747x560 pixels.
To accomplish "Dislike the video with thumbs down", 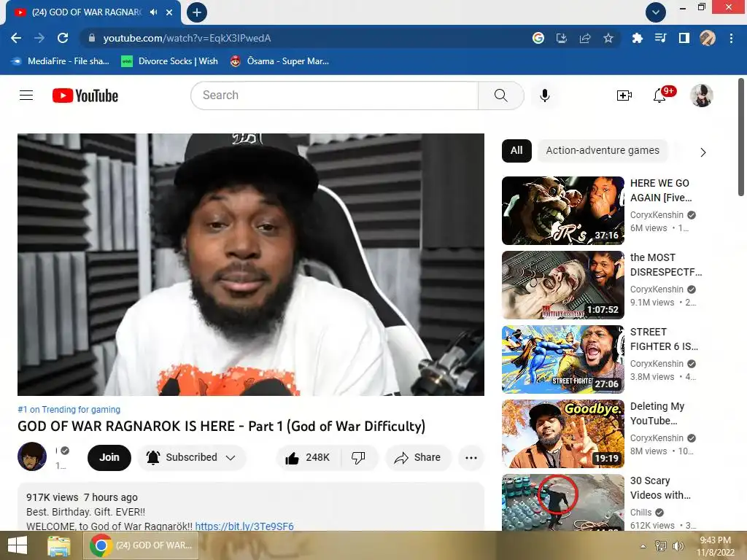I will click(x=358, y=458).
